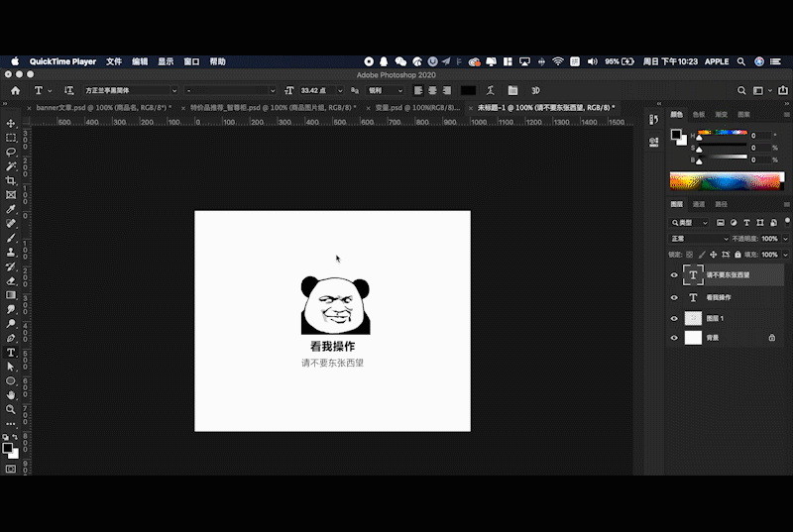The width and height of the screenshot is (793, 532).
Task: Select the Hand tool
Action: point(11,395)
